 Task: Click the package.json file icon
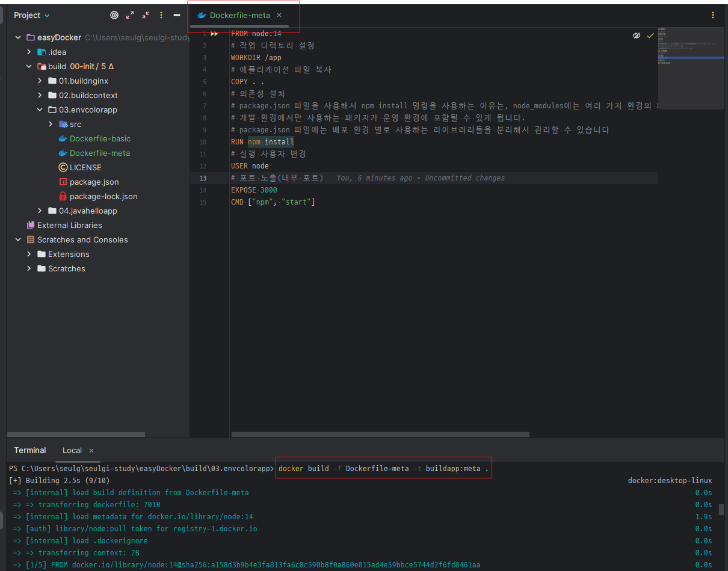(x=63, y=182)
